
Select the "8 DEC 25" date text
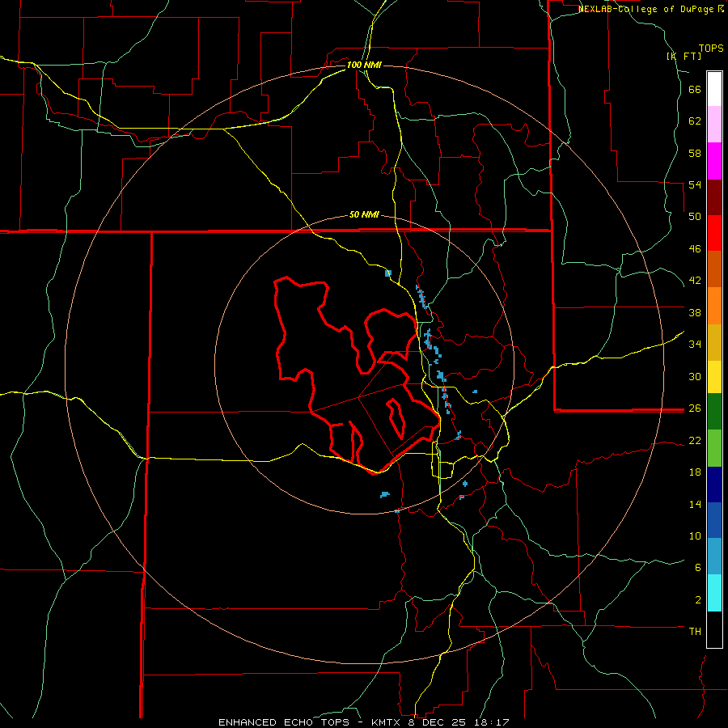click(438, 722)
